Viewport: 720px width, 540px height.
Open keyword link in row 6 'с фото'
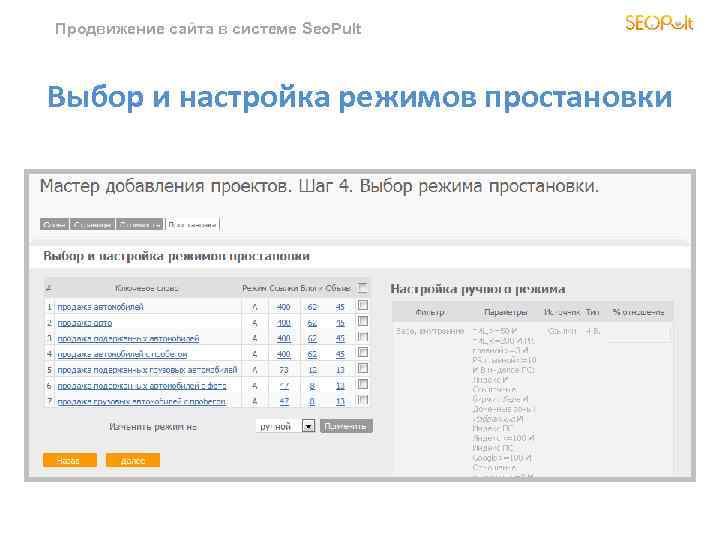[x=142, y=386]
